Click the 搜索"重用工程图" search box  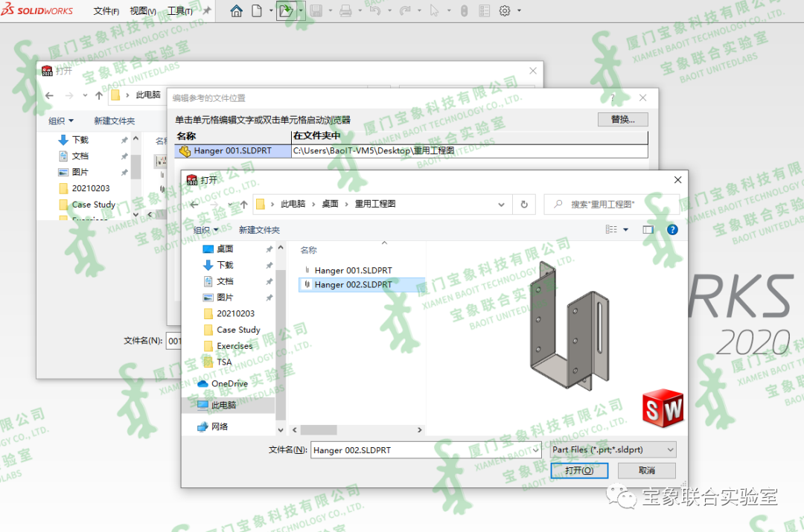tap(611, 204)
